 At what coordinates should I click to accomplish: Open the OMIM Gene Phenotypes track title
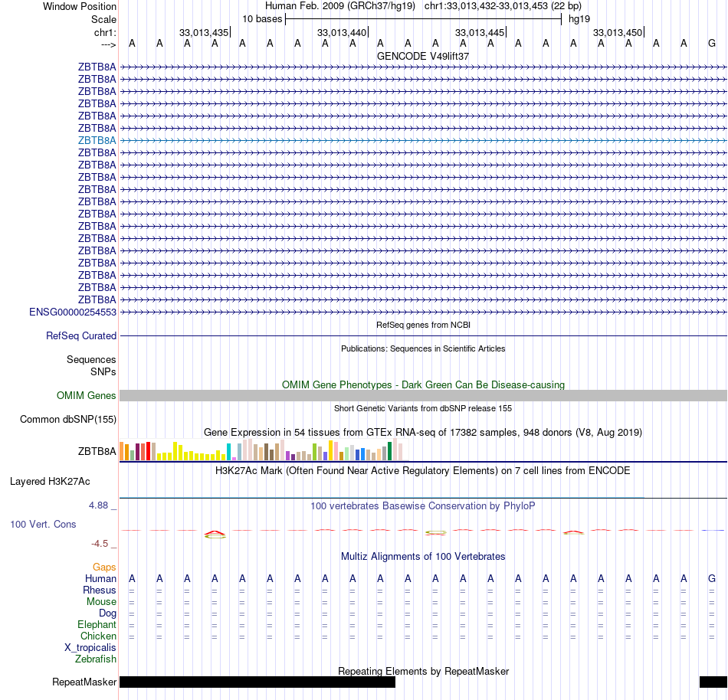pyautogui.click(x=423, y=385)
